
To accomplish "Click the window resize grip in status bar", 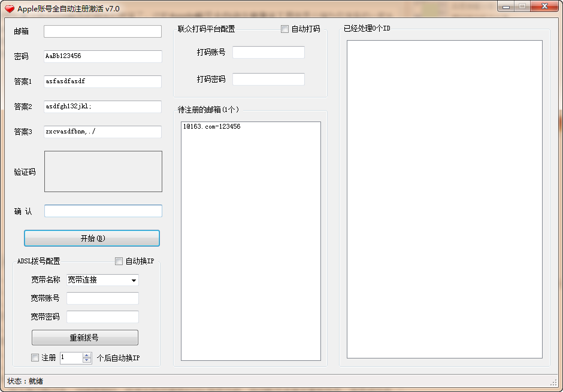I will point(553,382).
